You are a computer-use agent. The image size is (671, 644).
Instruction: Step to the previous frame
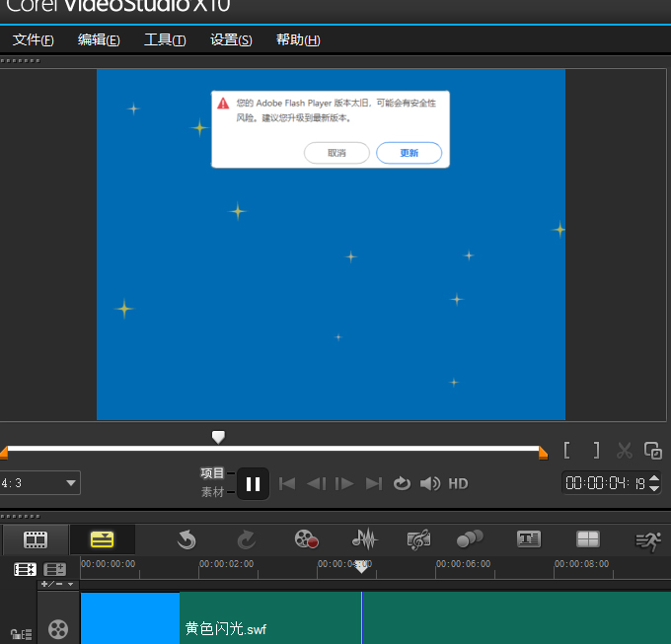point(317,483)
